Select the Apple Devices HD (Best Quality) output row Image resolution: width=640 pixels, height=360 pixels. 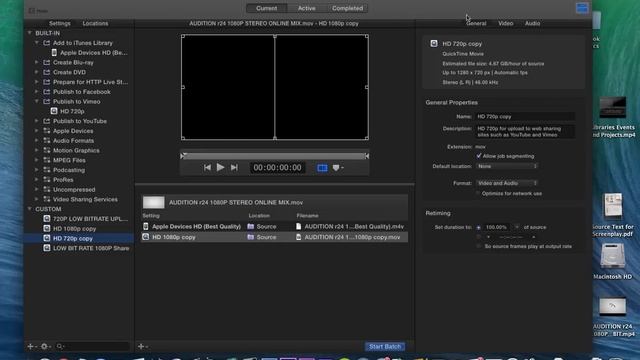click(274, 227)
